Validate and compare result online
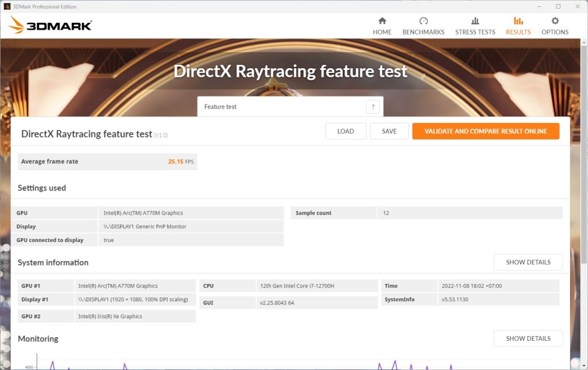Image resolution: width=588 pixels, height=370 pixels. 486,131
